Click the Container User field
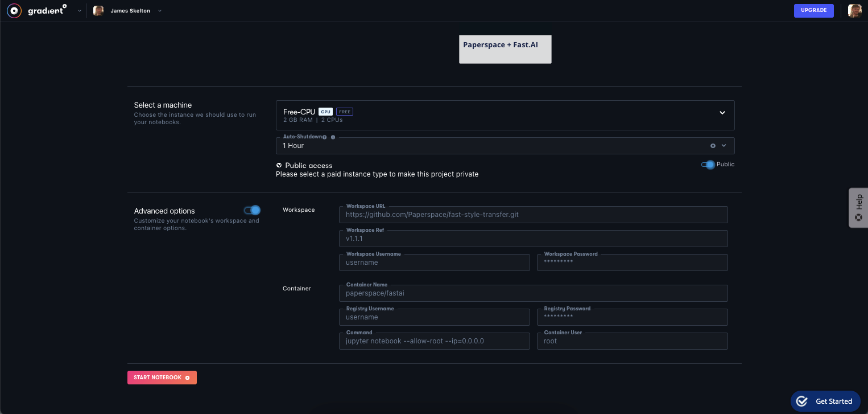868x414 pixels. pyautogui.click(x=633, y=341)
